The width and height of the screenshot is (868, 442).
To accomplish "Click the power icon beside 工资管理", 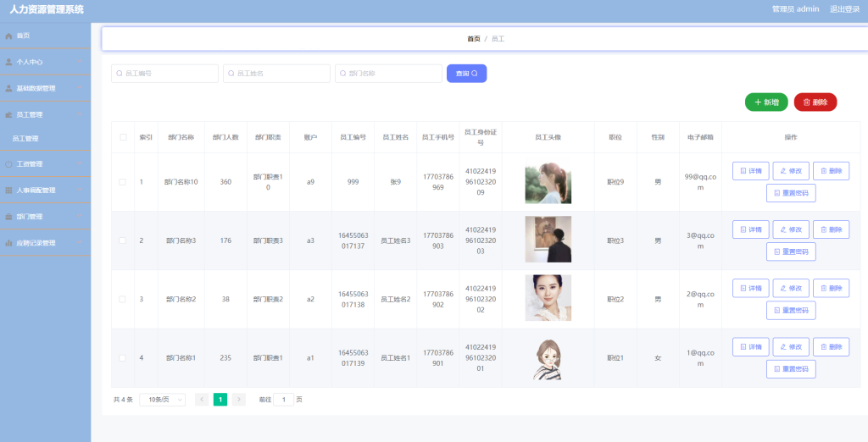I will [8, 164].
